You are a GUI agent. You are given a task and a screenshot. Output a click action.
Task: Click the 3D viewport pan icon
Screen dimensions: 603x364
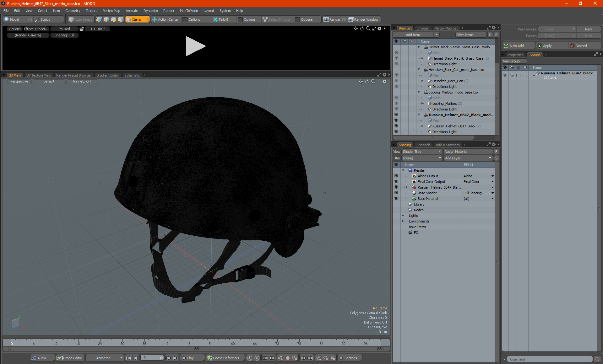click(x=361, y=82)
